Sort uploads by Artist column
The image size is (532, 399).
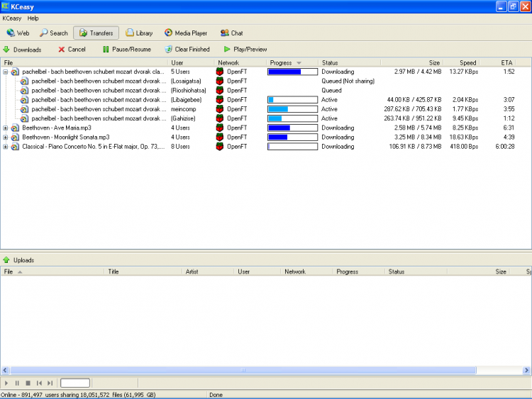coord(208,271)
